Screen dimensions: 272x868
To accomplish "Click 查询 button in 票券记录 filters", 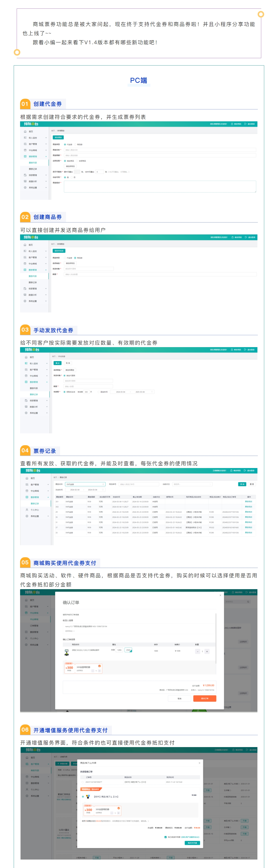I will click(x=242, y=484).
